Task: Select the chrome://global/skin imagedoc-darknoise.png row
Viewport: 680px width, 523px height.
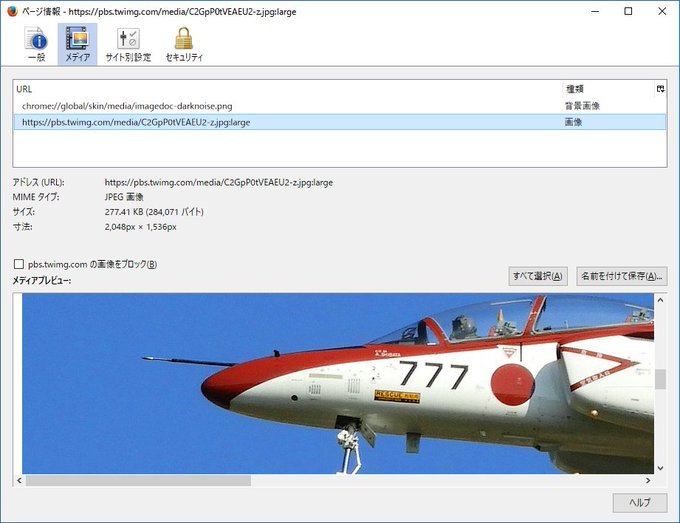Action: [x=340, y=106]
